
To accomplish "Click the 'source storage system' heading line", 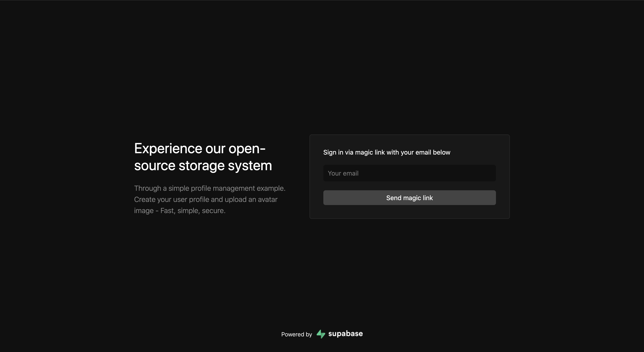I will [x=203, y=166].
